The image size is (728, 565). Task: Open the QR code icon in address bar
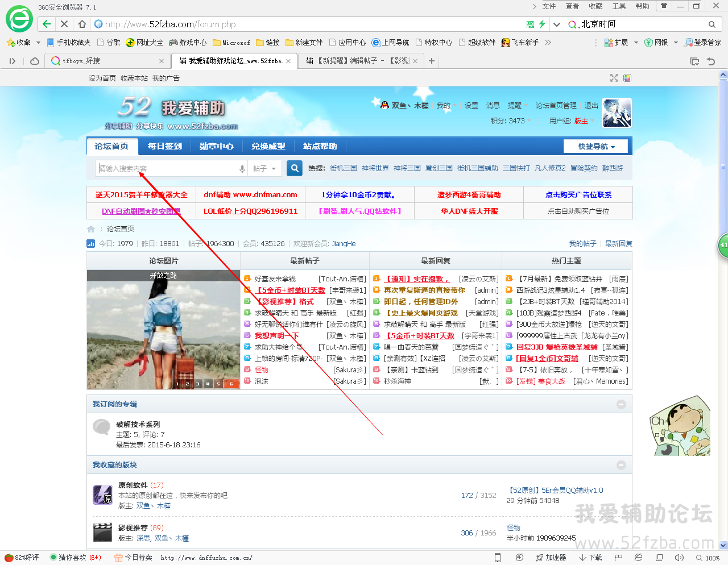(x=530, y=24)
